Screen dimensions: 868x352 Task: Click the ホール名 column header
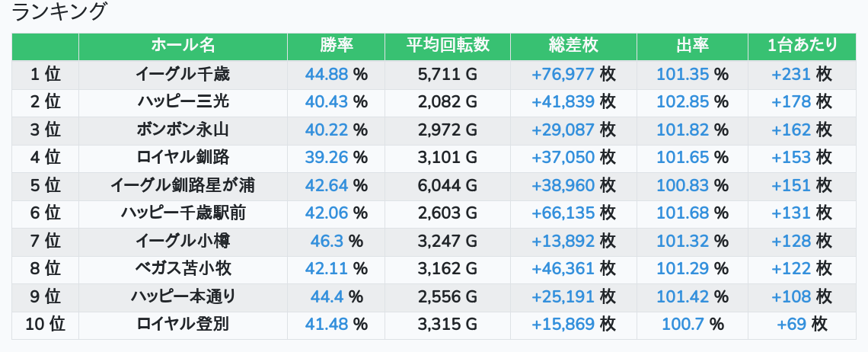click(x=183, y=46)
